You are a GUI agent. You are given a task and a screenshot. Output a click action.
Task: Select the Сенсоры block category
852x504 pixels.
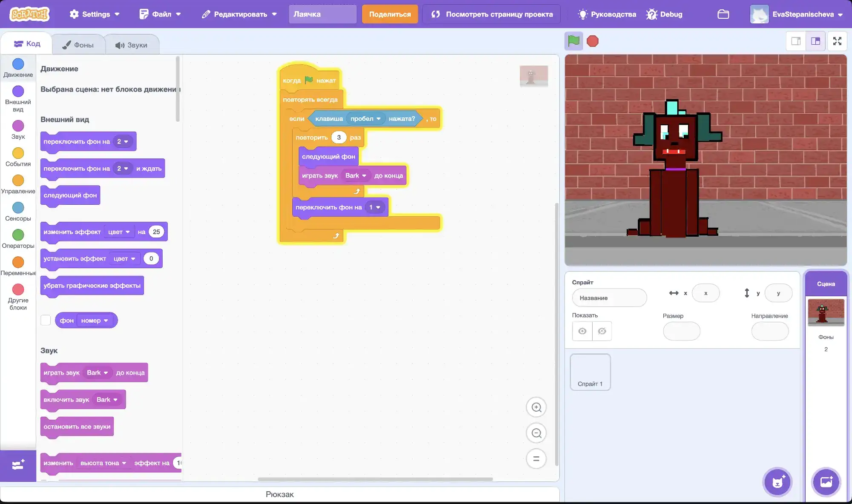pyautogui.click(x=18, y=212)
